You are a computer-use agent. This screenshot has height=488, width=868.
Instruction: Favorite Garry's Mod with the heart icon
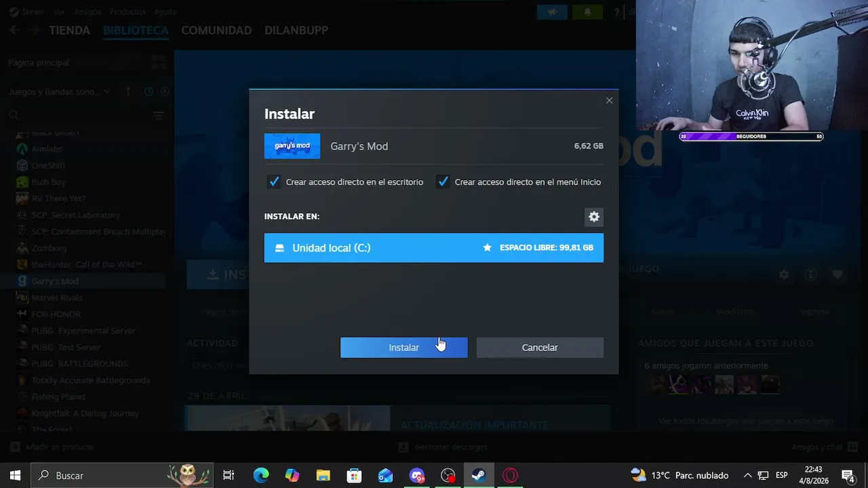tap(837, 274)
